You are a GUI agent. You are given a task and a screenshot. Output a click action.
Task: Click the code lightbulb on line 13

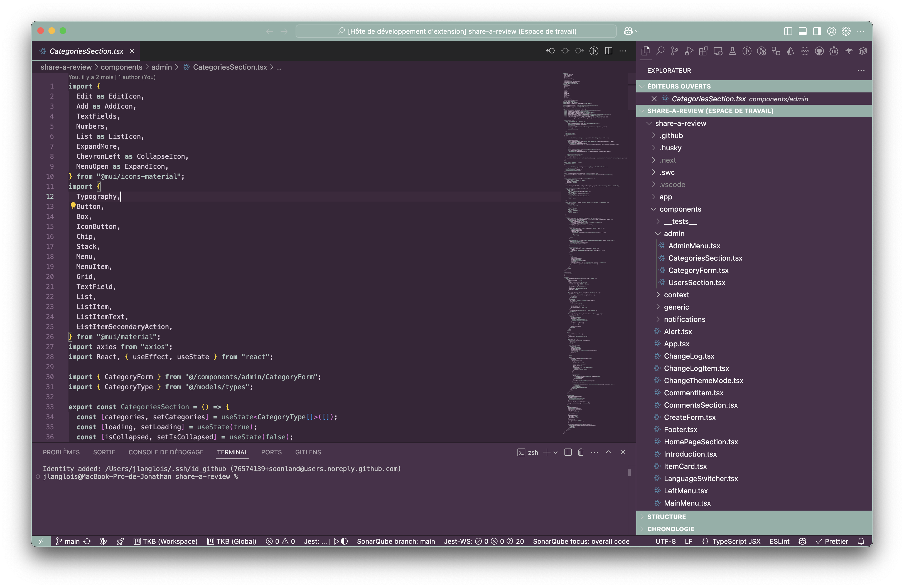73,206
